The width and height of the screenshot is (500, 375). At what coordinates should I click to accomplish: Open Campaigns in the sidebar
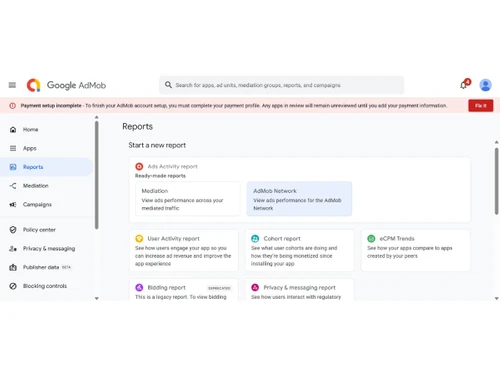(47, 204)
